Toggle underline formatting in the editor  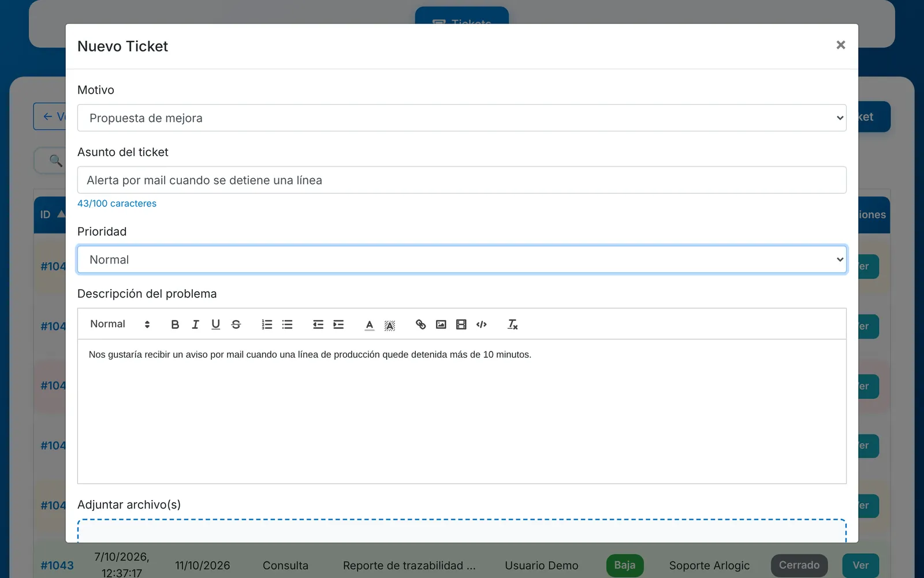[x=215, y=324]
